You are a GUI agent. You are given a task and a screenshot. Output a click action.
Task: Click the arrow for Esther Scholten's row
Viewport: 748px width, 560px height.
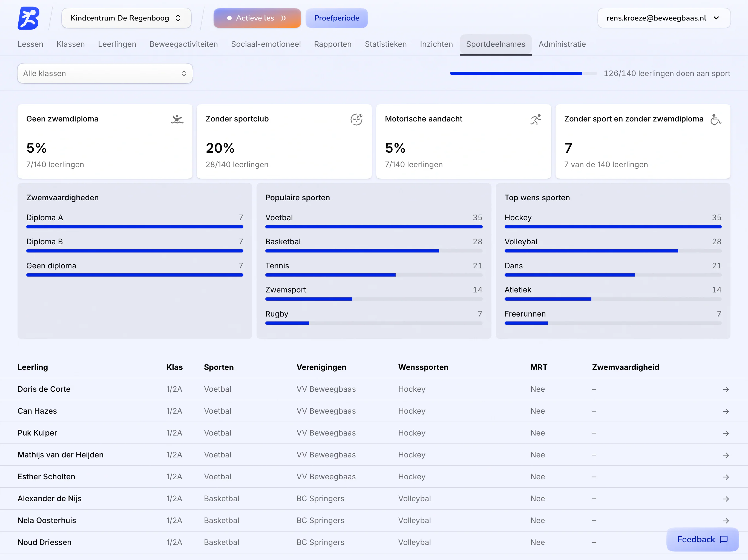coord(726,477)
